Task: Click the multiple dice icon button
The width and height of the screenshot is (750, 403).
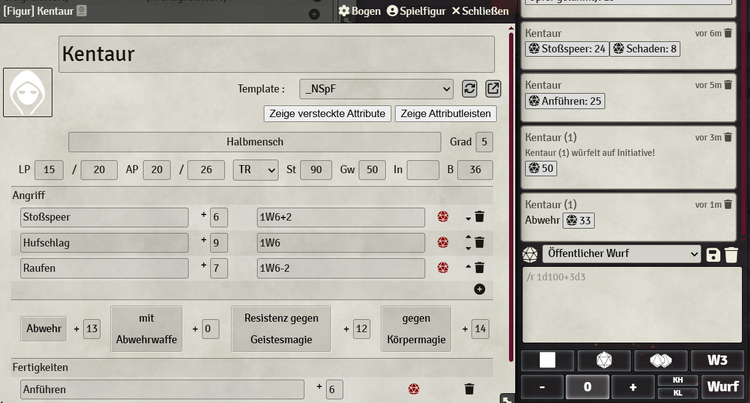Action: [661, 360]
